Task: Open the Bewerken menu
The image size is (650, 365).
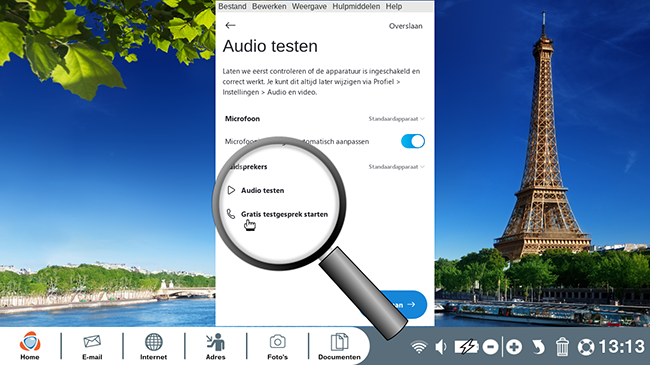Action: [x=269, y=6]
